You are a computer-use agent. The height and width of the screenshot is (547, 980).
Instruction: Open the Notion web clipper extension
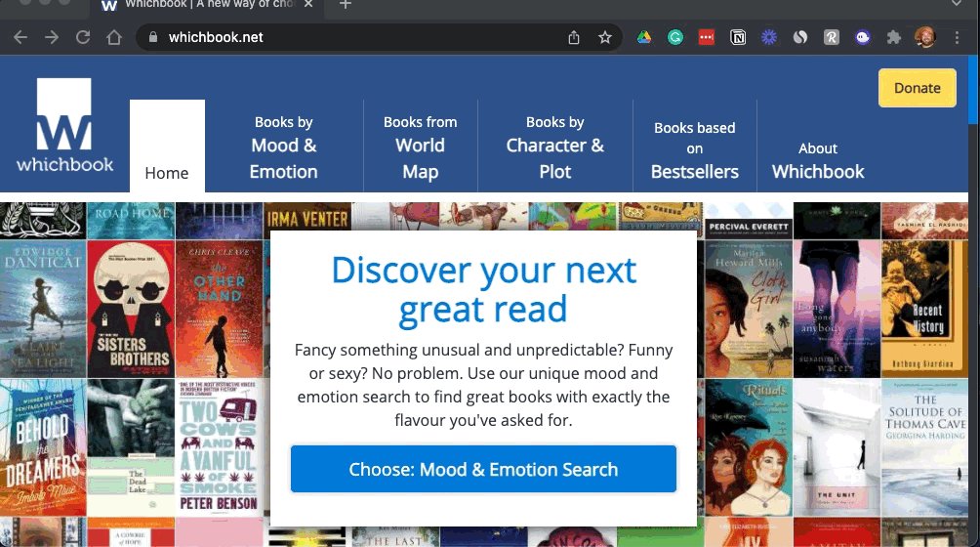click(x=738, y=37)
